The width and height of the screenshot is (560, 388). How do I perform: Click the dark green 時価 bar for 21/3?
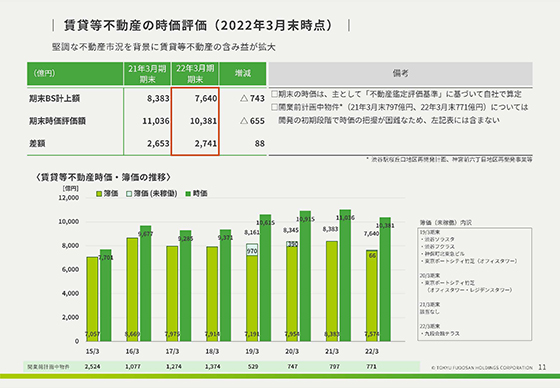click(345, 275)
